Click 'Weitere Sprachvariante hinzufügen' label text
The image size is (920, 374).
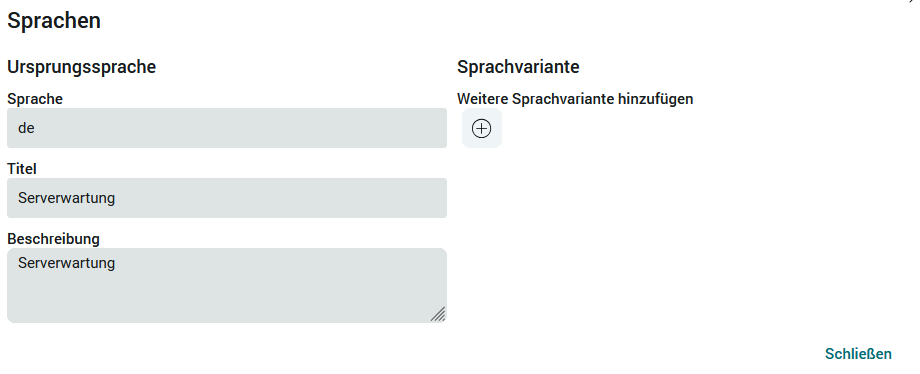(575, 99)
